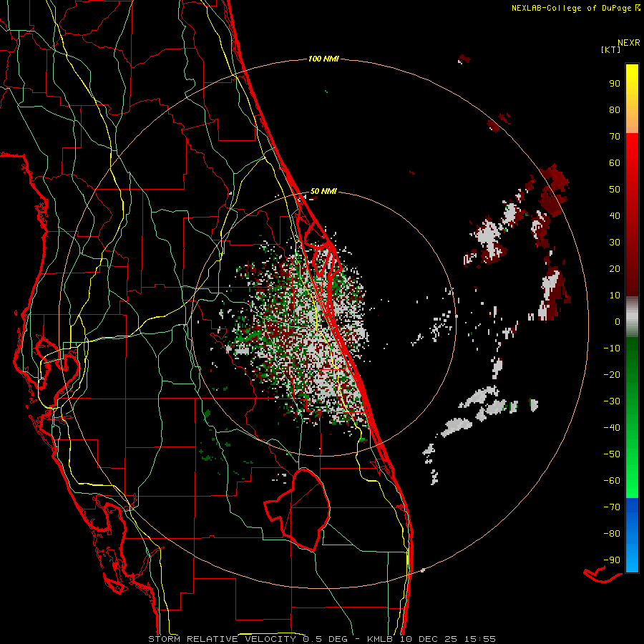
Task: Click the -60 value on the velocity scale
Action: [x=612, y=481]
